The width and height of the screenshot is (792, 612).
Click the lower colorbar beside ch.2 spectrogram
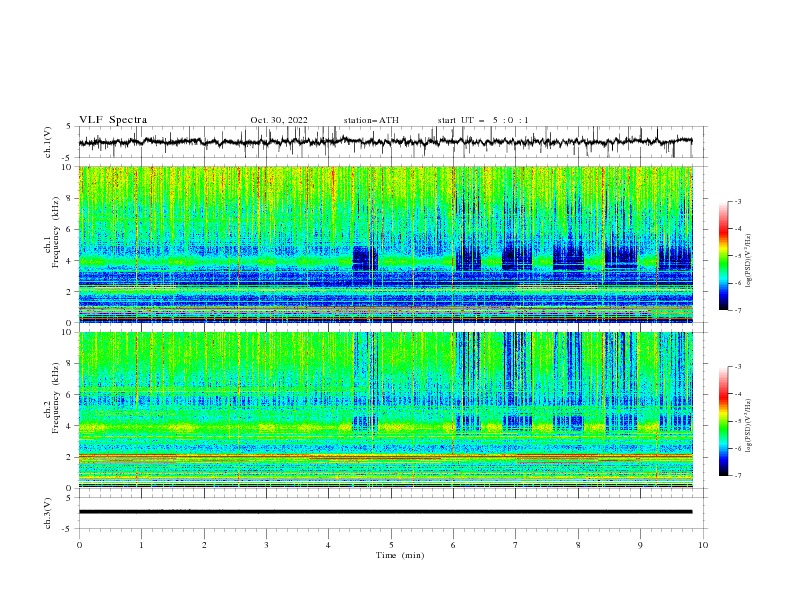(723, 421)
